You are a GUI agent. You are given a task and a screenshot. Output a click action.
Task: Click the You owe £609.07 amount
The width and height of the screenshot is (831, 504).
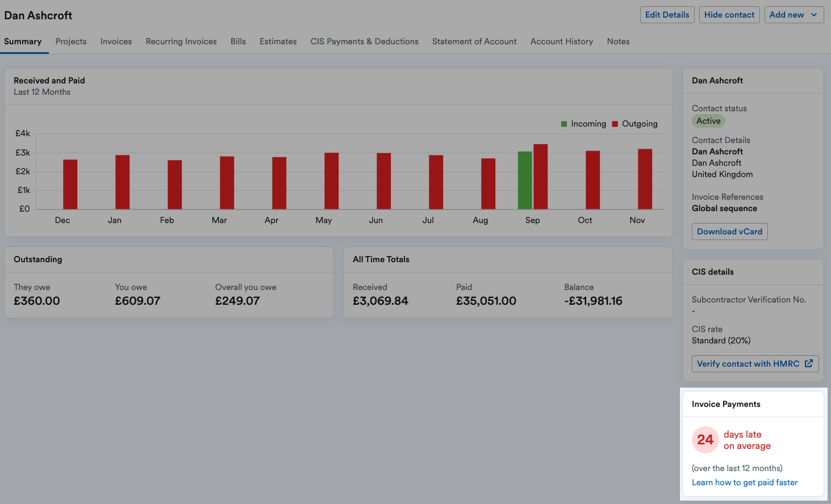click(137, 301)
